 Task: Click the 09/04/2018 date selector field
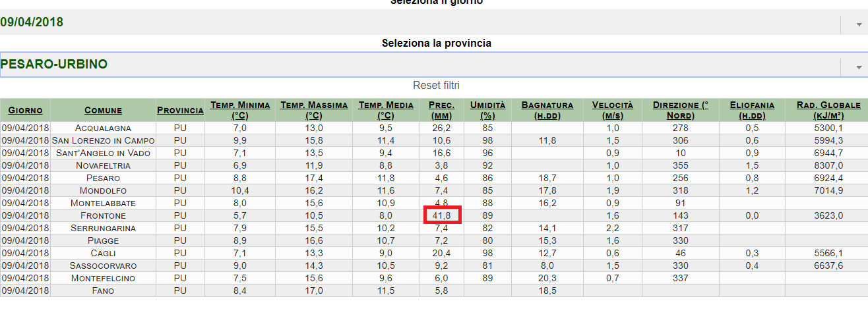point(419,22)
